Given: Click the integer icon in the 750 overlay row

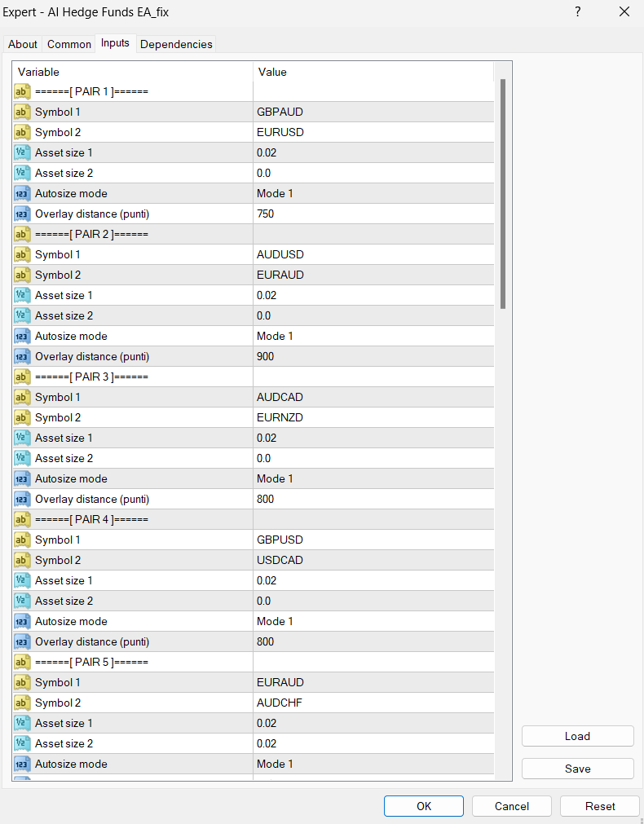Looking at the screenshot, I should 23,214.
